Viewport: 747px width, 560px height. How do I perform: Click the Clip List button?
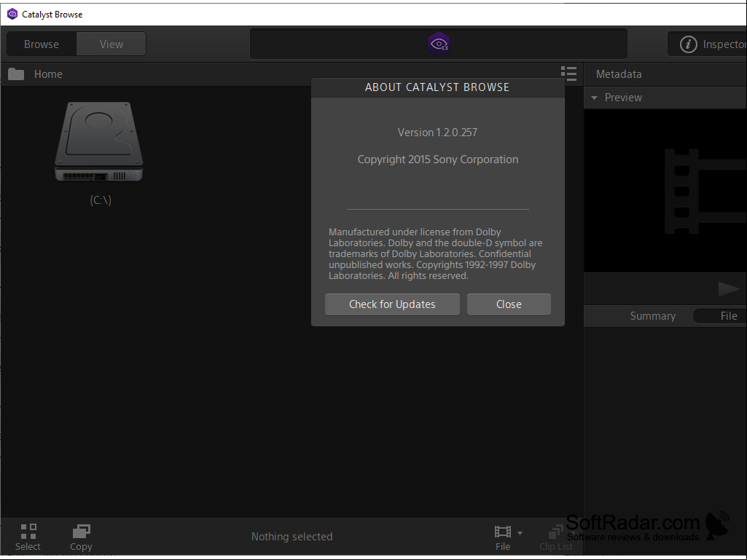click(556, 538)
